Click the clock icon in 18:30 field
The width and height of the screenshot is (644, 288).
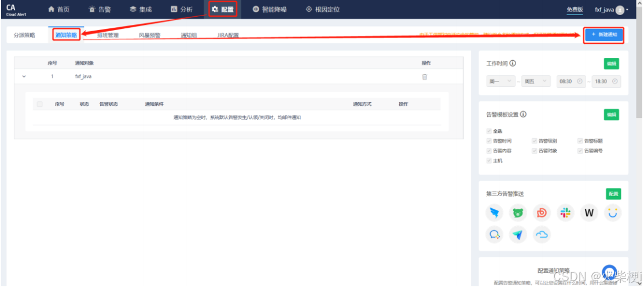(615, 81)
